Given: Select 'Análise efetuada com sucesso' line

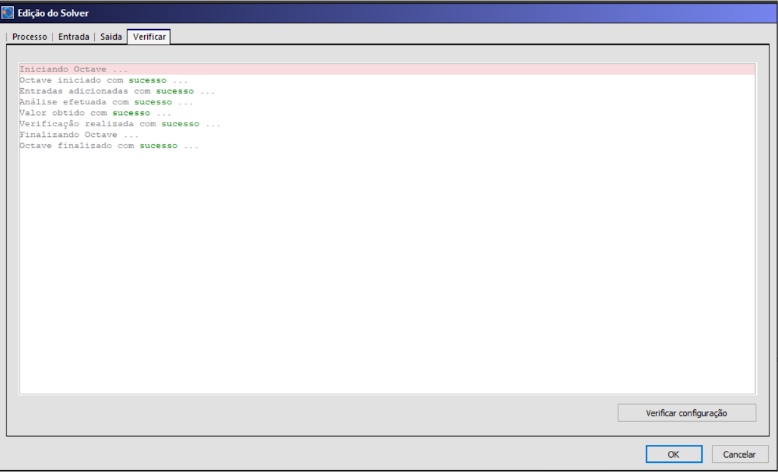Looking at the screenshot, I should [106, 102].
